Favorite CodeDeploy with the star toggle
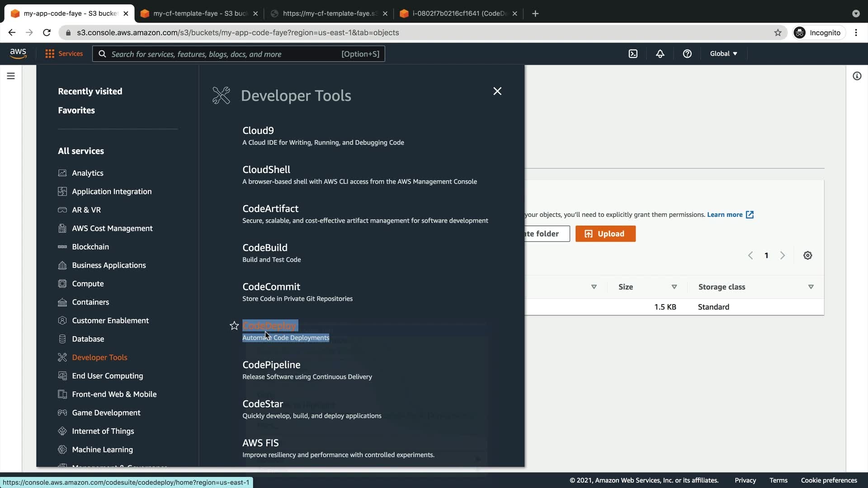This screenshot has width=868, height=488. tap(234, 326)
